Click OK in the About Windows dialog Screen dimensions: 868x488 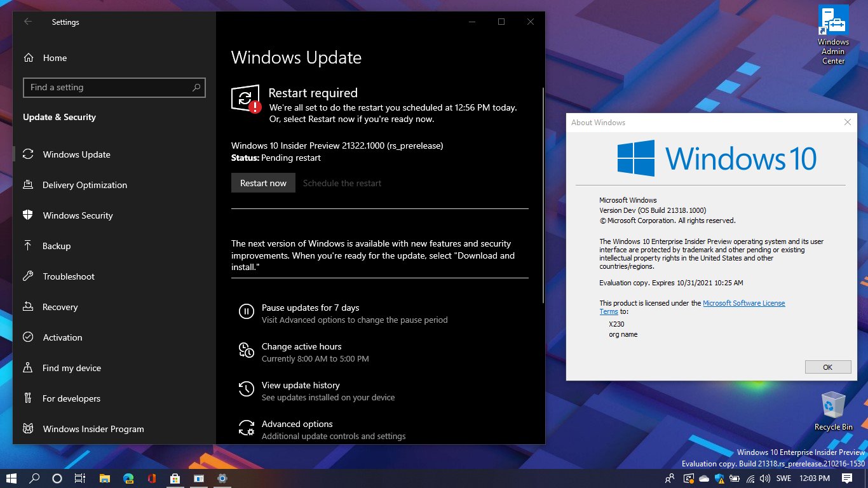(x=827, y=367)
